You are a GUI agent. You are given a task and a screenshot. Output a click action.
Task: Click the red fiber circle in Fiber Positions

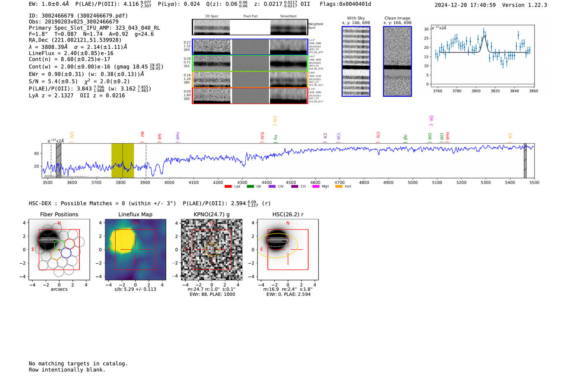tap(70, 244)
